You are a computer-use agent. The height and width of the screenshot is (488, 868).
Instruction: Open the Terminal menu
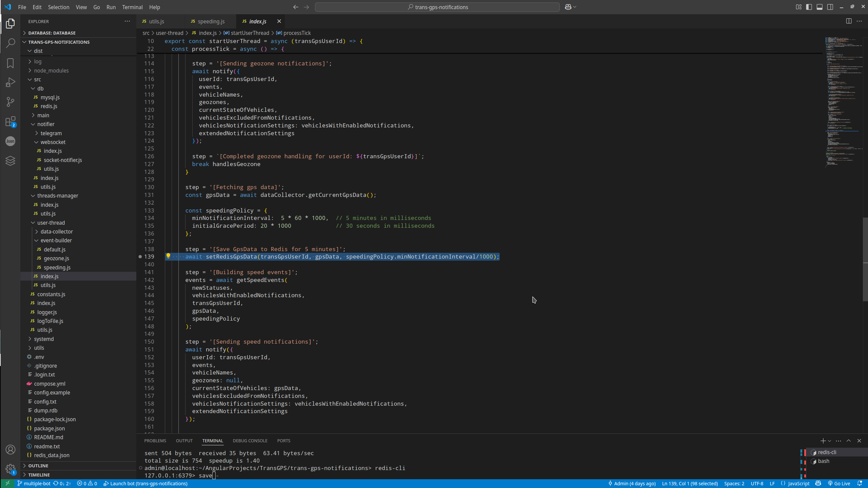pos(132,7)
